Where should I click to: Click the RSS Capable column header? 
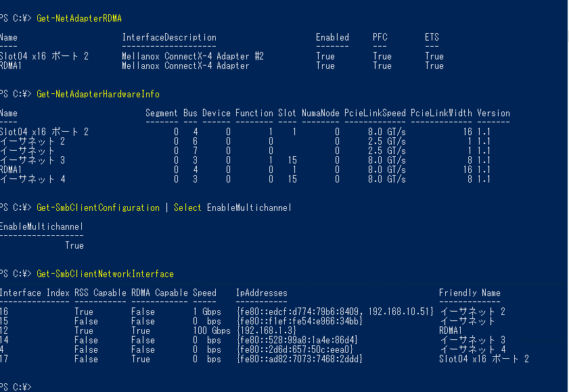click(x=101, y=293)
